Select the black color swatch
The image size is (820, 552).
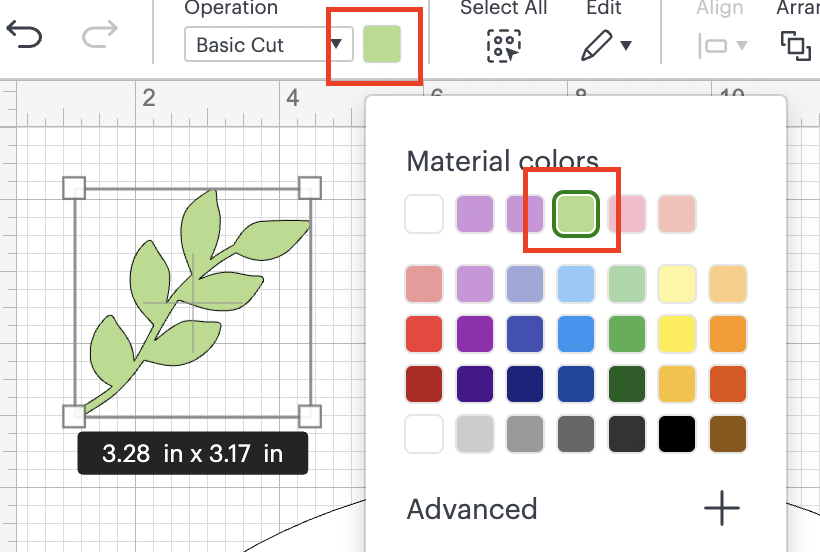pyautogui.click(x=677, y=434)
